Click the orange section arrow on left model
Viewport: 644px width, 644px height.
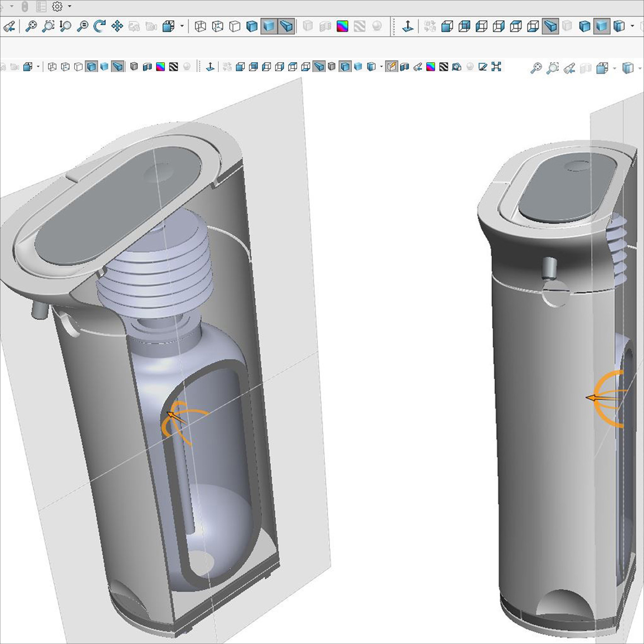(x=175, y=418)
